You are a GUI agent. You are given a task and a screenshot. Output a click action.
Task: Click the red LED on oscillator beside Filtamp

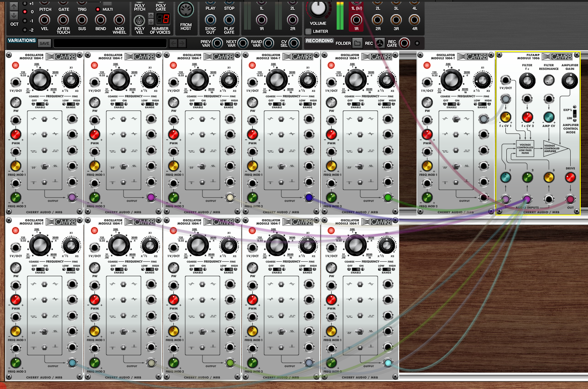[x=427, y=66]
